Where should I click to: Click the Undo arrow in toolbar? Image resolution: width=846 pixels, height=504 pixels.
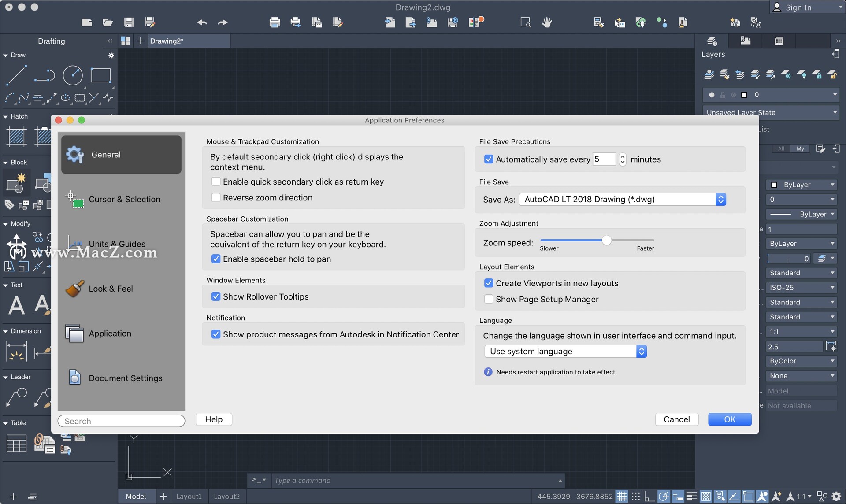click(x=202, y=22)
